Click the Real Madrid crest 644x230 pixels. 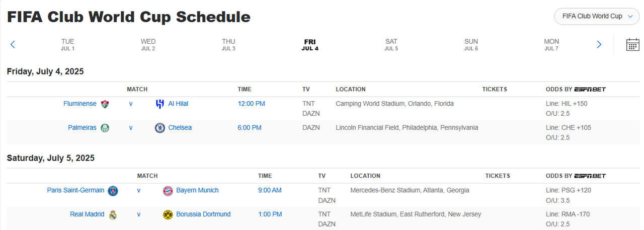point(113,215)
